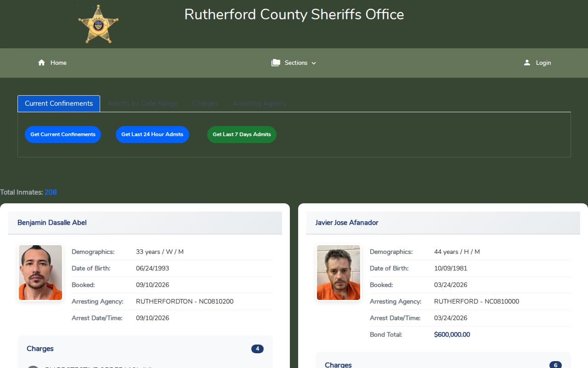This screenshot has width=588, height=368.
Task: Click the Sections folder icon
Action: (276, 63)
